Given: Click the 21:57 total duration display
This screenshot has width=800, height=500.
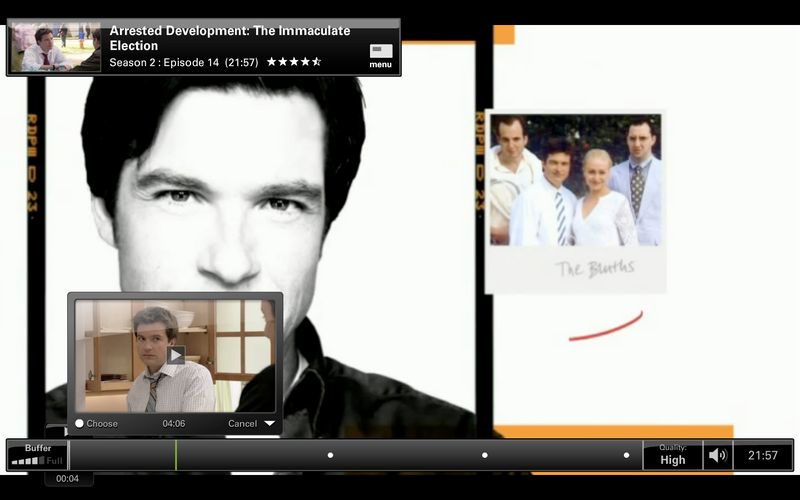Looking at the screenshot, I should pos(763,455).
